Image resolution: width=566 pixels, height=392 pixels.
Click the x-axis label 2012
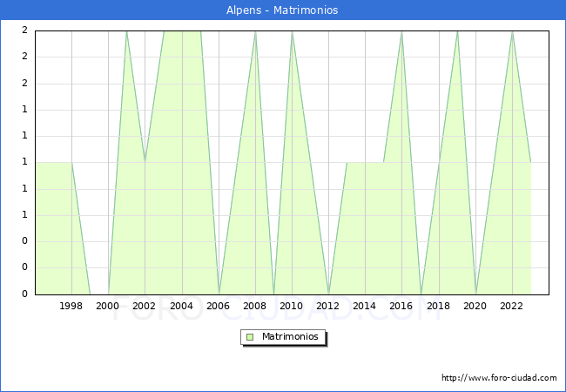327,306
